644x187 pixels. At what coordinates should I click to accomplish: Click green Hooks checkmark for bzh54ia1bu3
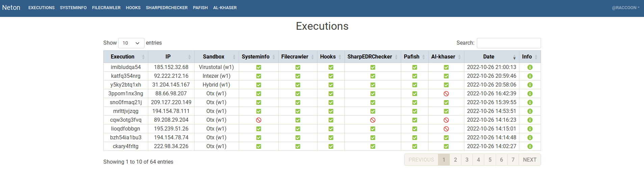tap(331, 138)
